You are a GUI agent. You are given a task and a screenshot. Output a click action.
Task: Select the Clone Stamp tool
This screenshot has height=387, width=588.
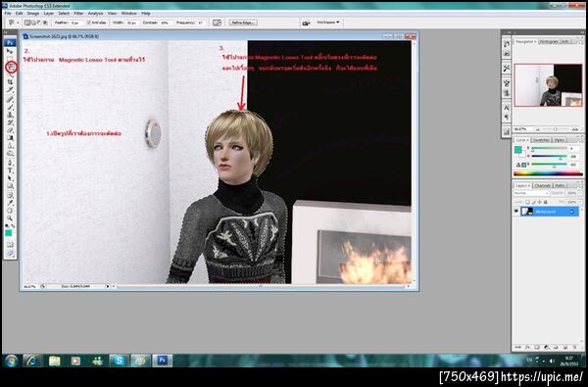pos(10,115)
